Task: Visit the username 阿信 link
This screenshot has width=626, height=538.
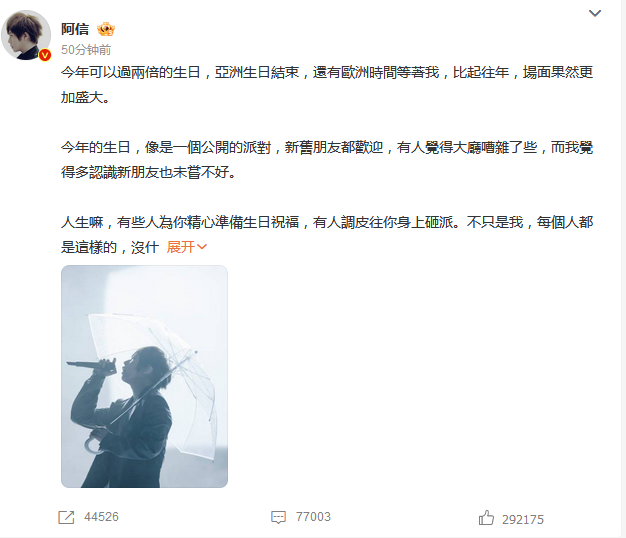Action: tap(75, 29)
